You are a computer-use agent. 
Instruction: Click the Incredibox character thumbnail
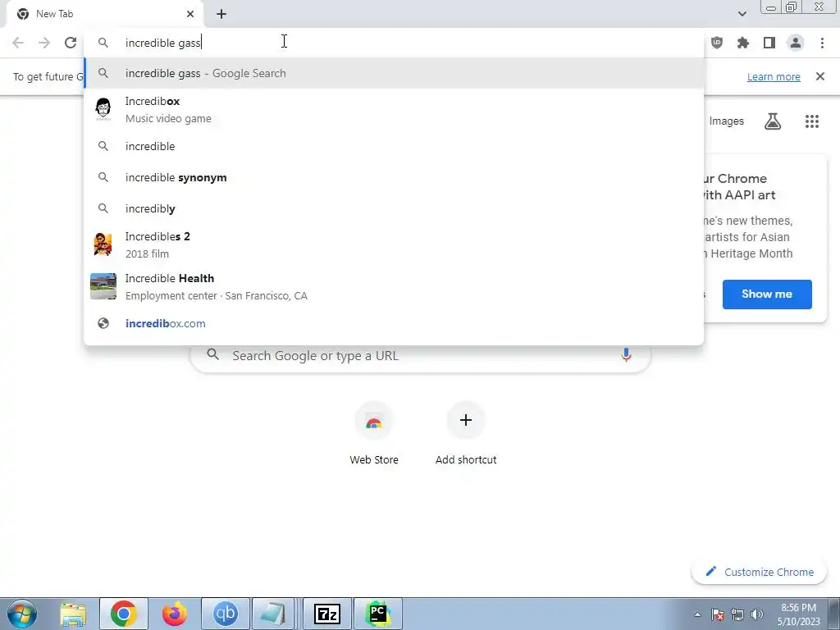[103, 109]
